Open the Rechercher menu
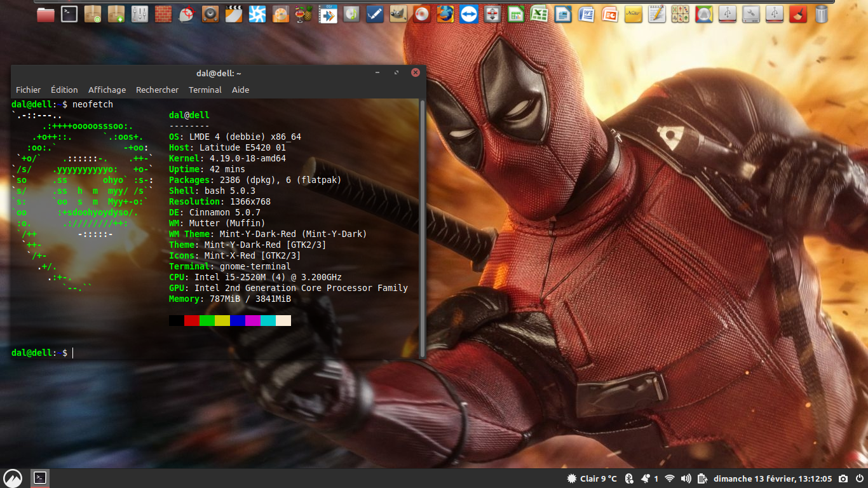Image resolution: width=868 pixels, height=488 pixels. tap(157, 90)
